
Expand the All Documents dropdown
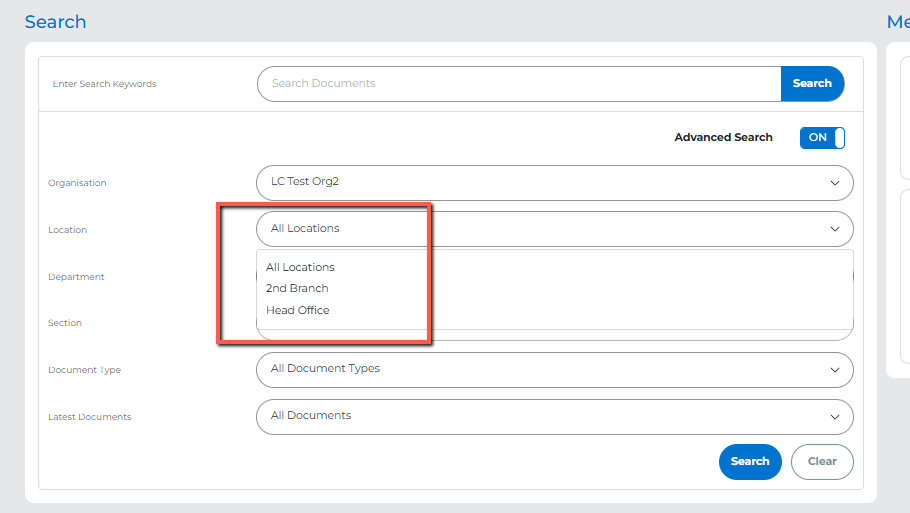(x=540, y=417)
